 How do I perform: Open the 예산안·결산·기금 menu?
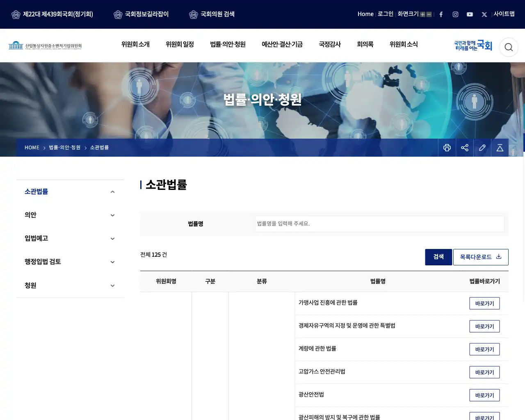point(282,44)
